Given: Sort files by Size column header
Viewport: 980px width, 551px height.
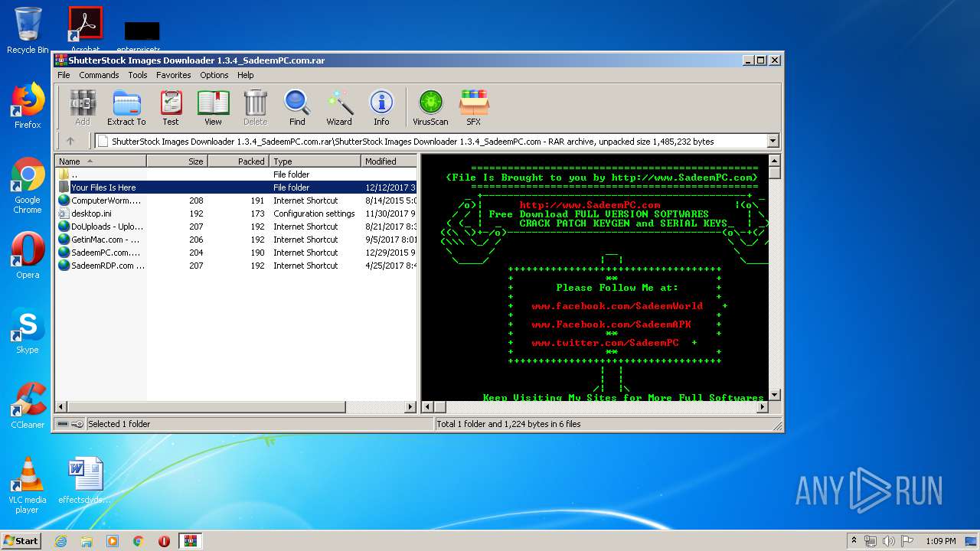Looking at the screenshot, I should point(178,161).
